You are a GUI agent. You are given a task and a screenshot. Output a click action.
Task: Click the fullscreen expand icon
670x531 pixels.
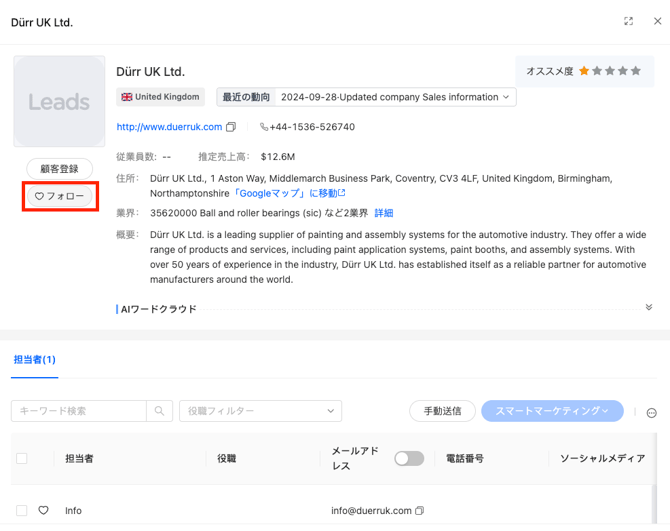pyautogui.click(x=628, y=21)
